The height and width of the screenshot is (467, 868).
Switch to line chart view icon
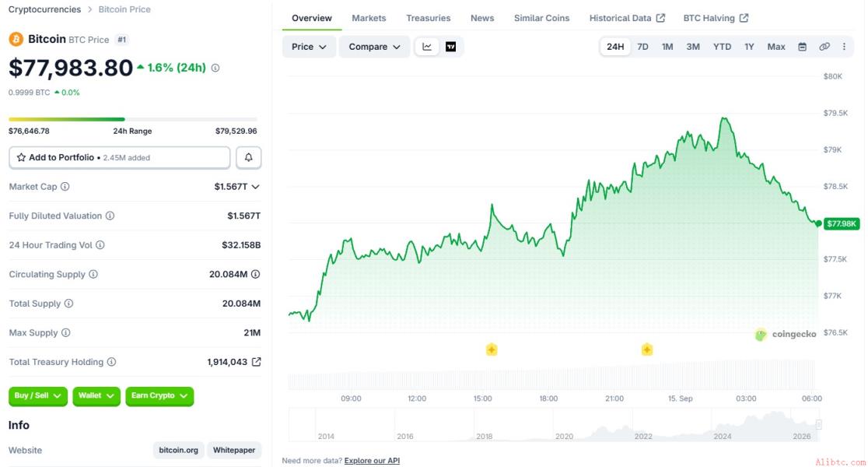coord(427,47)
